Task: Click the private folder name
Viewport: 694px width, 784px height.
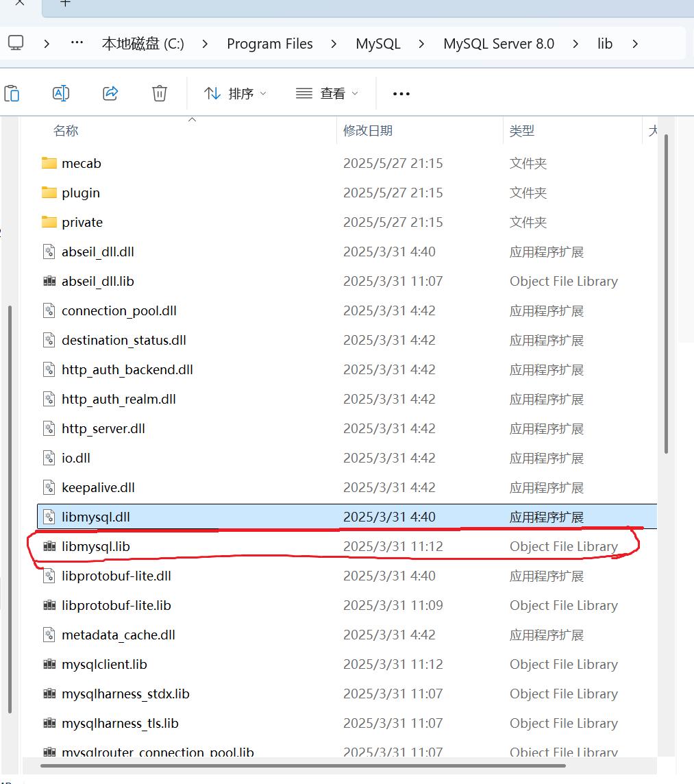Action: pos(82,223)
